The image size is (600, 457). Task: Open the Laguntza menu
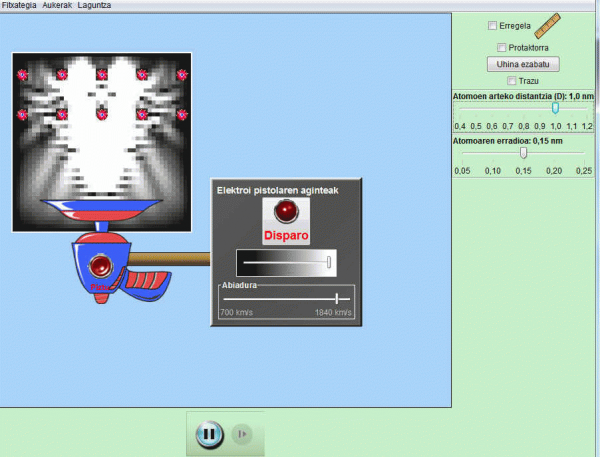pos(94,5)
